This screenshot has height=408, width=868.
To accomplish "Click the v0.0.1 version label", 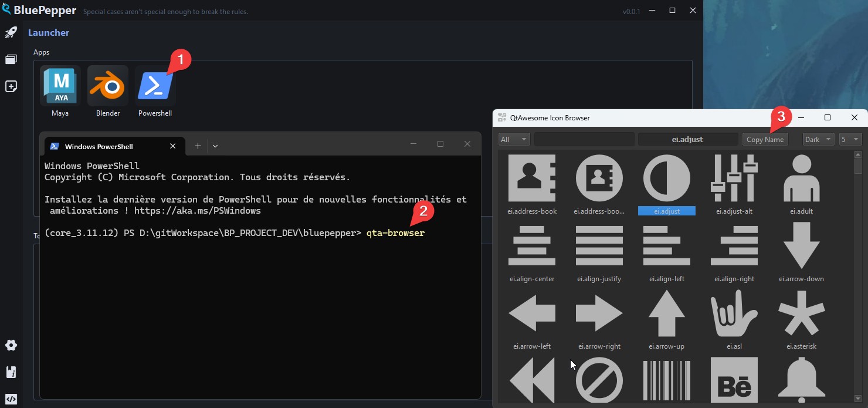I will point(632,12).
